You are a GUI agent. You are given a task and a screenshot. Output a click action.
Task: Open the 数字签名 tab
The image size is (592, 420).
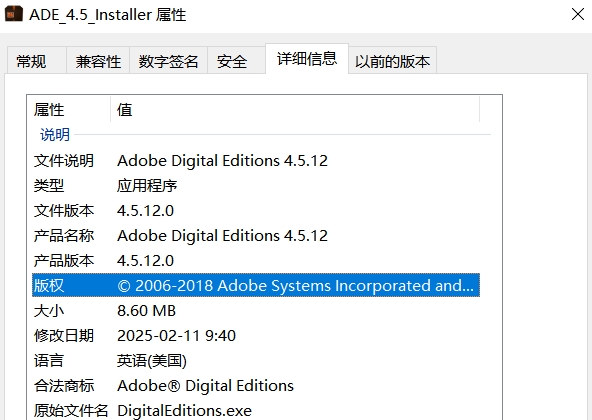click(168, 61)
